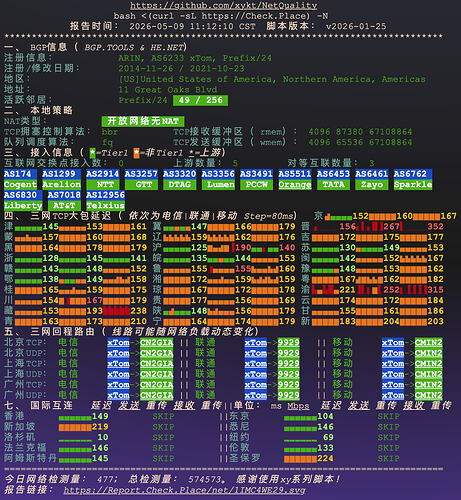Click the total detections number 574573

[x=204, y=479]
